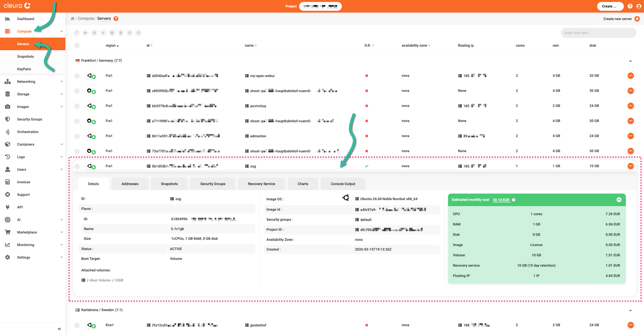The height and width of the screenshot is (335, 644).
Task: Select the pause server toolbar icon
Action: [94, 33]
